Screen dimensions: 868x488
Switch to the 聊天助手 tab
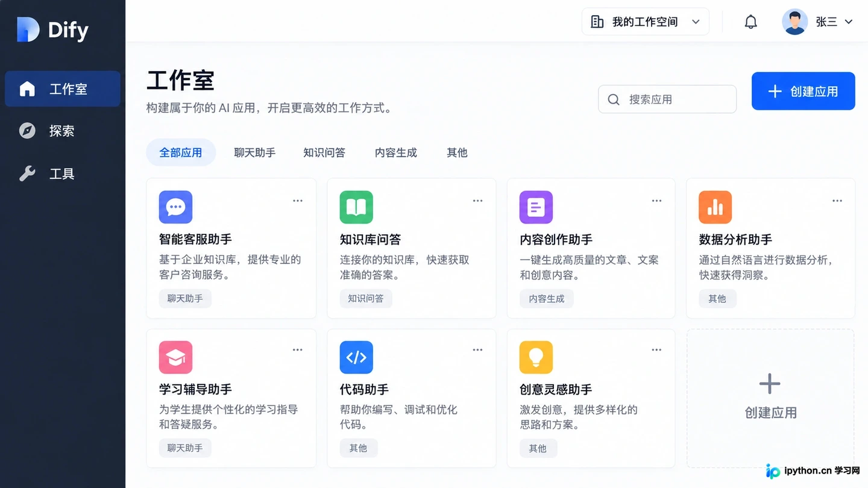(255, 152)
